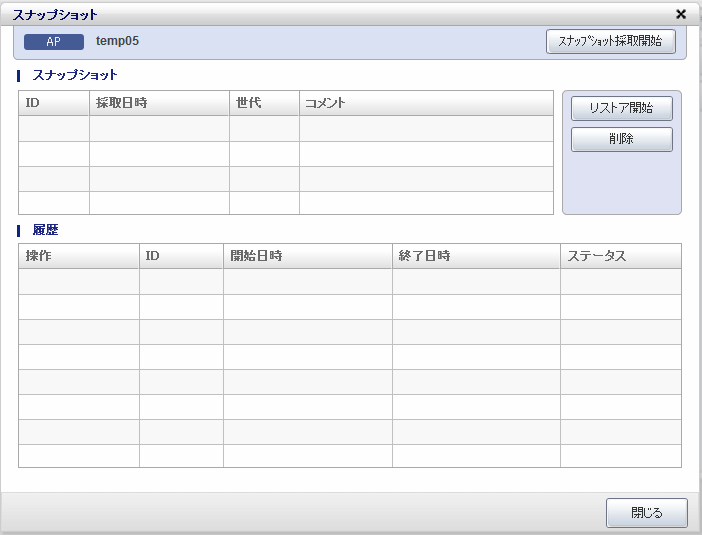Close the dialog with 閉じる button
The width and height of the screenshot is (702, 535).
coord(646,513)
